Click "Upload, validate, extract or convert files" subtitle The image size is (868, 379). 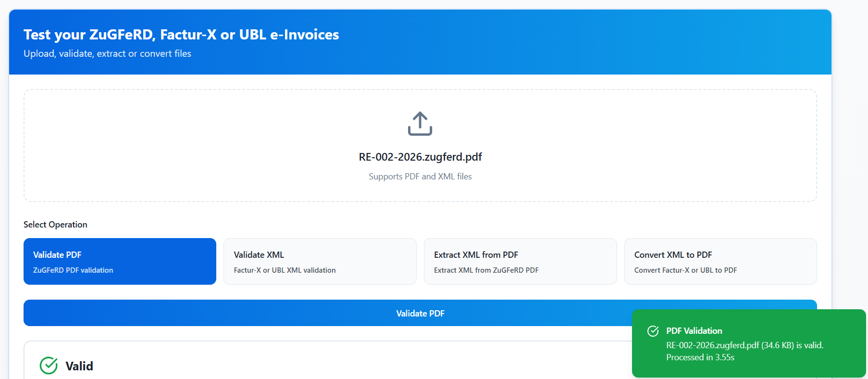click(x=107, y=53)
